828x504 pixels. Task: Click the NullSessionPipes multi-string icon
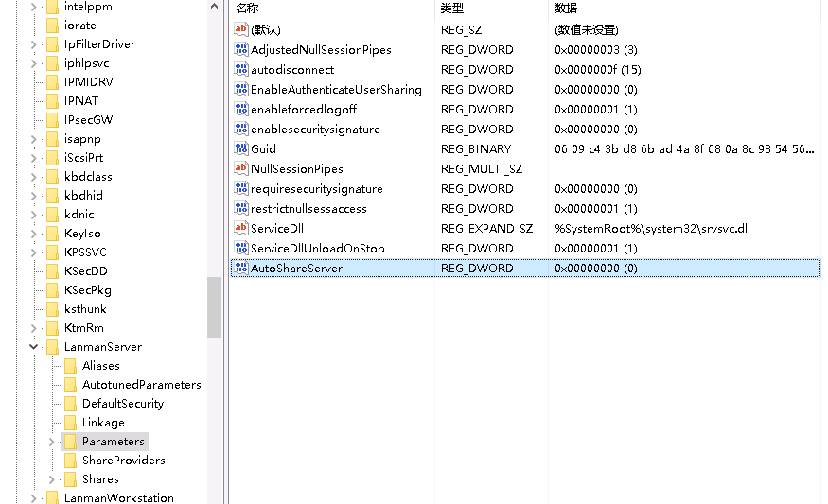point(240,169)
